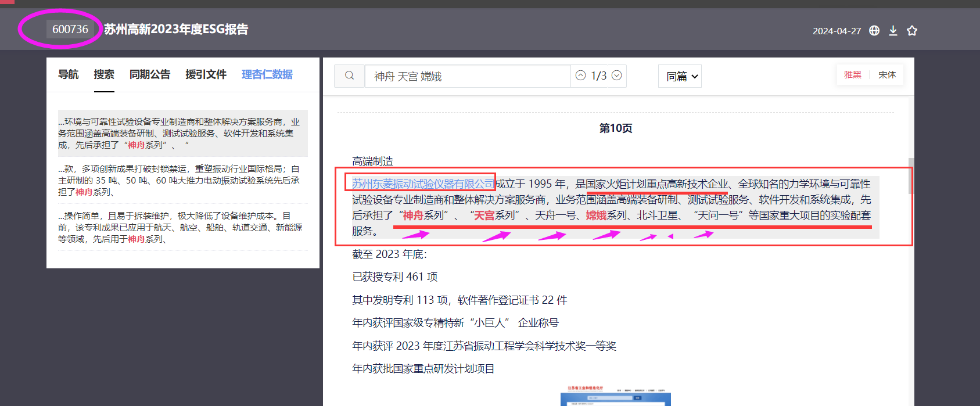Select first search result about 环境与可靠性试验设备
Image resolution: width=980 pixels, height=406 pixels.
(182, 133)
